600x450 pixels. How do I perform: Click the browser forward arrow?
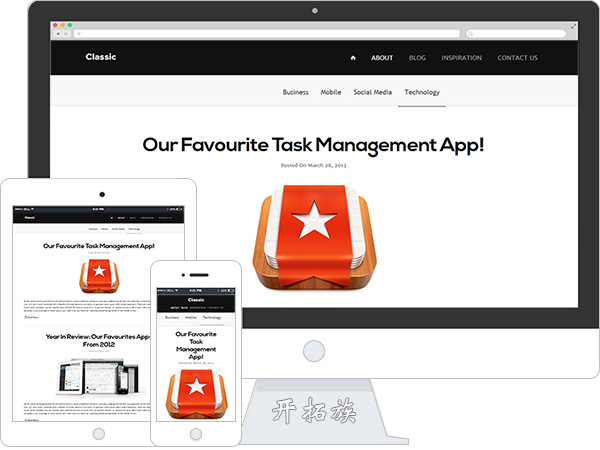pyautogui.click(x=66, y=34)
